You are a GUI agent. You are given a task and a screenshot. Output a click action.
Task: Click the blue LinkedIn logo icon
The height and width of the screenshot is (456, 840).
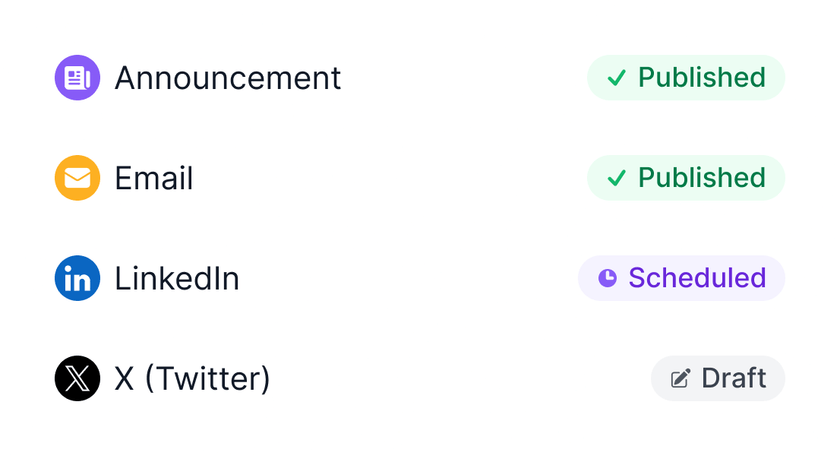tap(77, 278)
